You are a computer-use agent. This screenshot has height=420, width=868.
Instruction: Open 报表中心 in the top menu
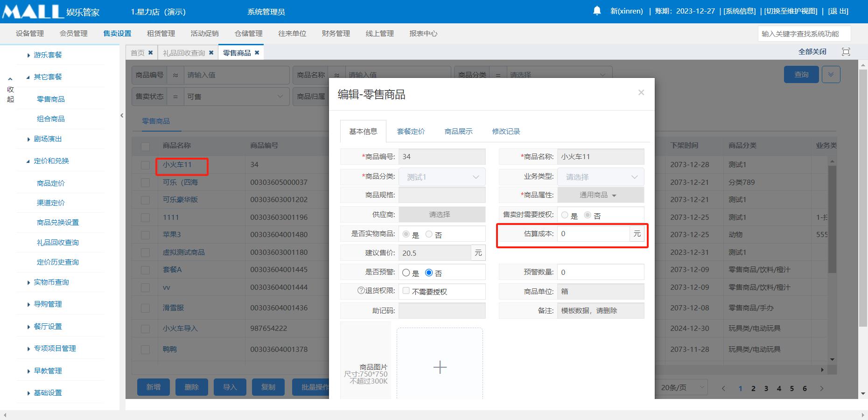(423, 34)
